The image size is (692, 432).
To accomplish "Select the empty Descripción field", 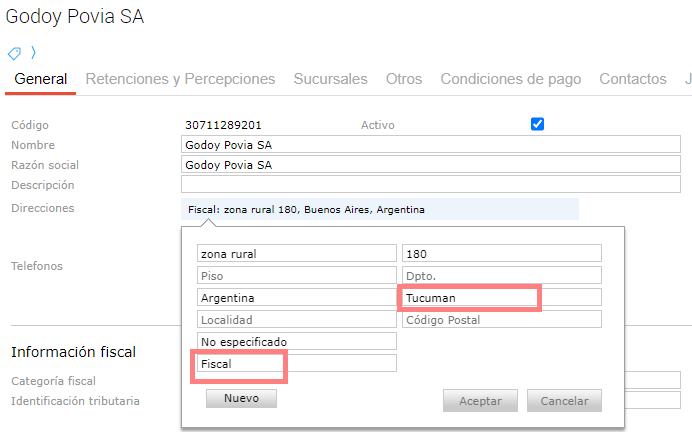I will click(x=430, y=185).
